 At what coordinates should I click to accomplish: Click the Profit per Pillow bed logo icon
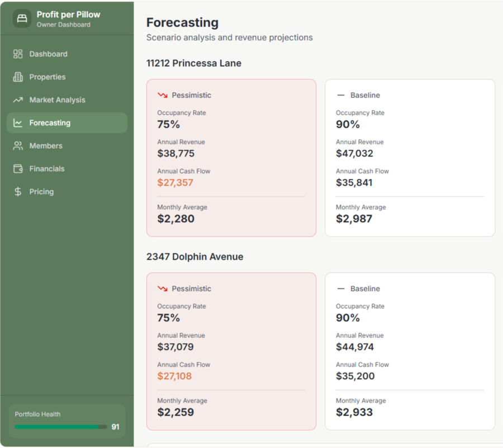pos(22,18)
